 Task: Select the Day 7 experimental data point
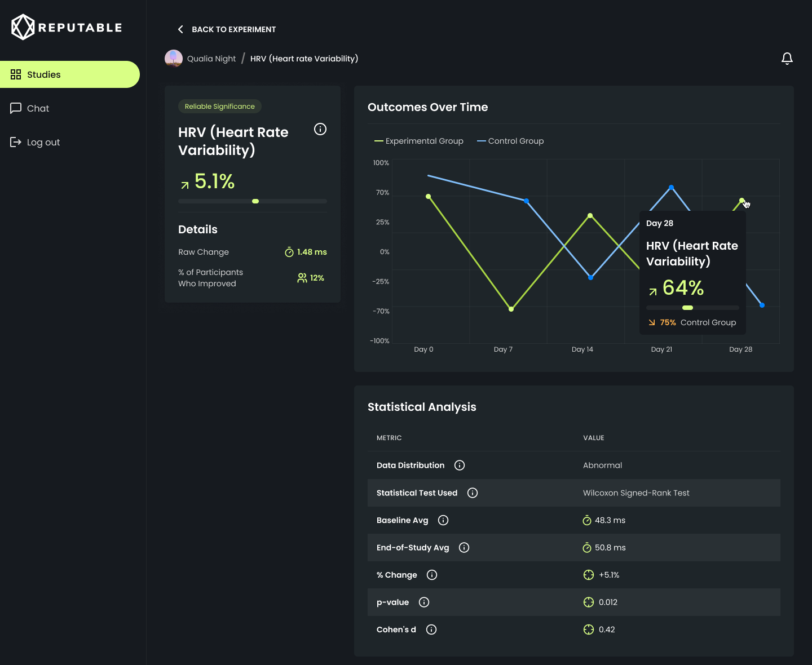(511, 309)
